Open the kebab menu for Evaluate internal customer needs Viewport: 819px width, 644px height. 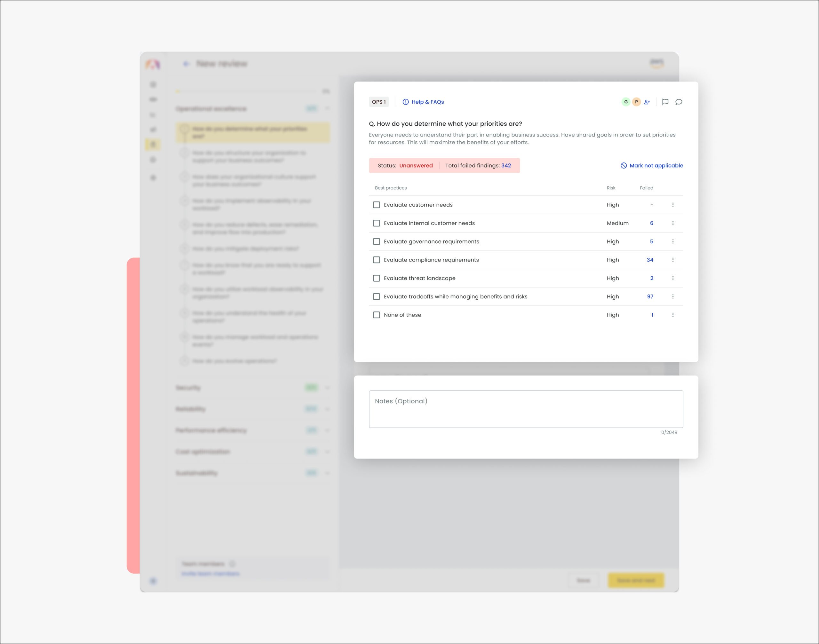point(672,223)
